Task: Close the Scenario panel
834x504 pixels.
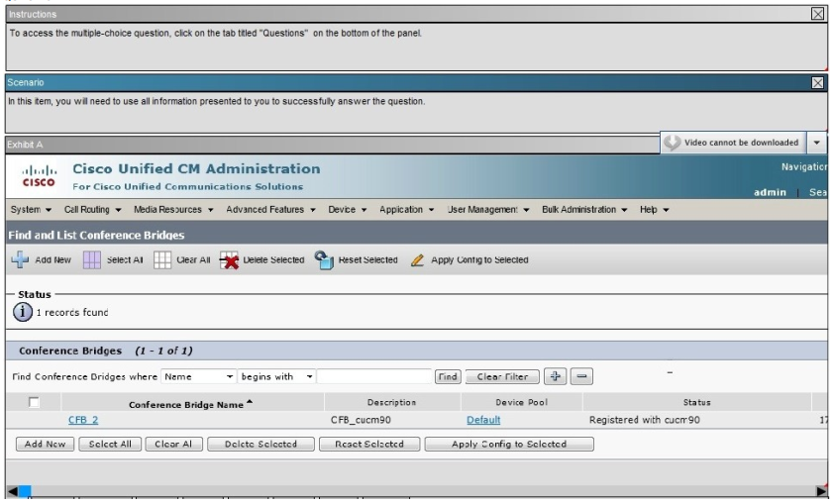Action: (x=817, y=82)
